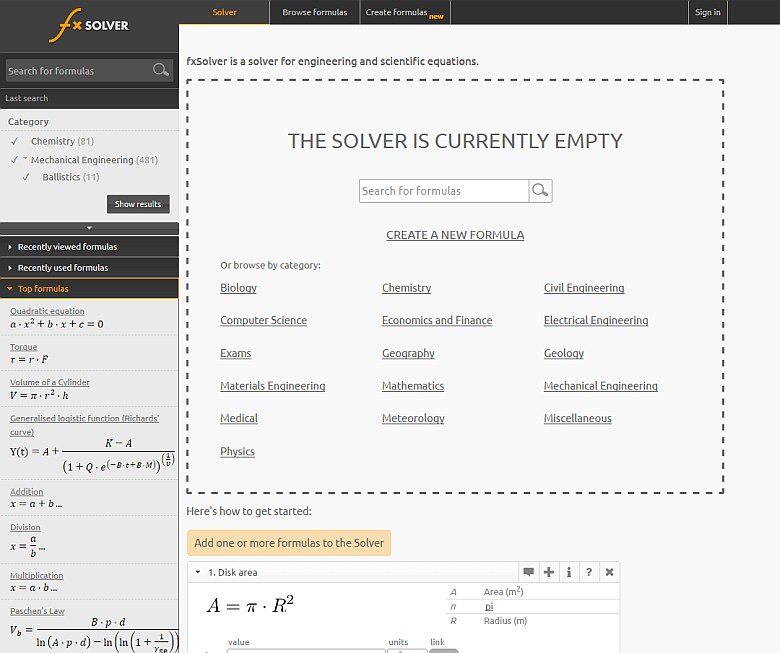Open the Create a New Formula link
The width and height of the screenshot is (780, 653).
[455, 235]
